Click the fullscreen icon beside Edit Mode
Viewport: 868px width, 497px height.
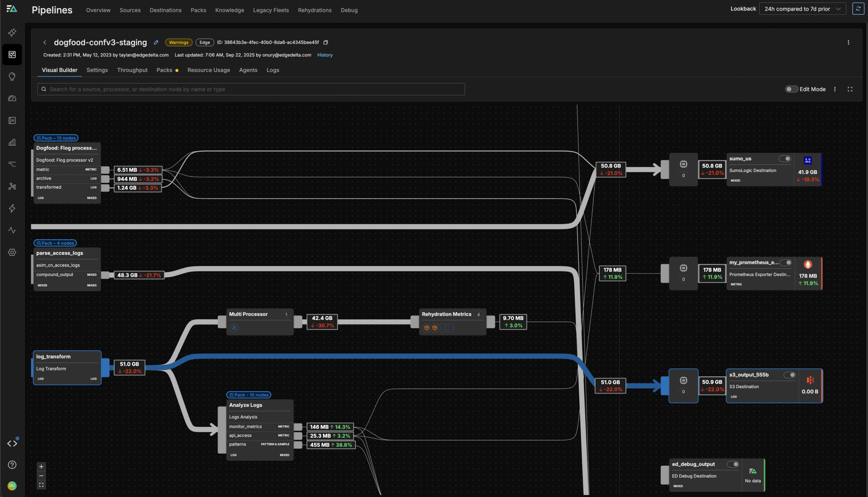click(x=850, y=89)
